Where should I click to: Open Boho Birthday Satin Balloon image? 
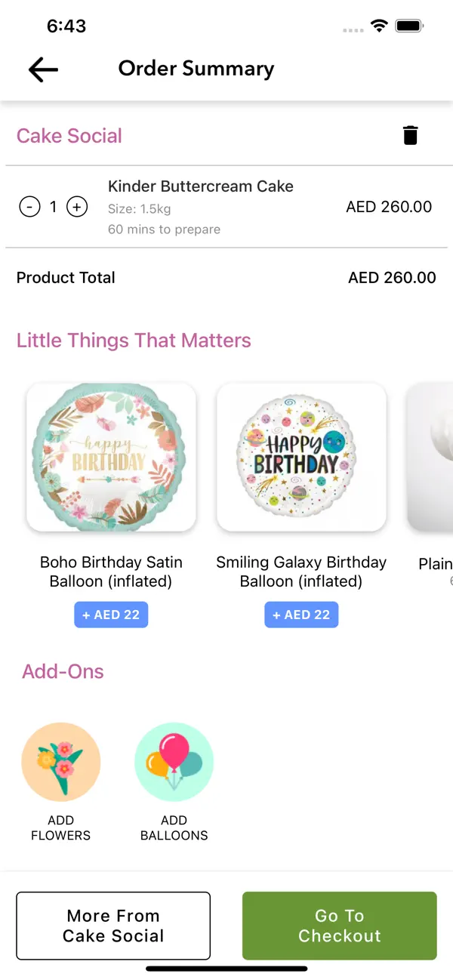tap(111, 457)
